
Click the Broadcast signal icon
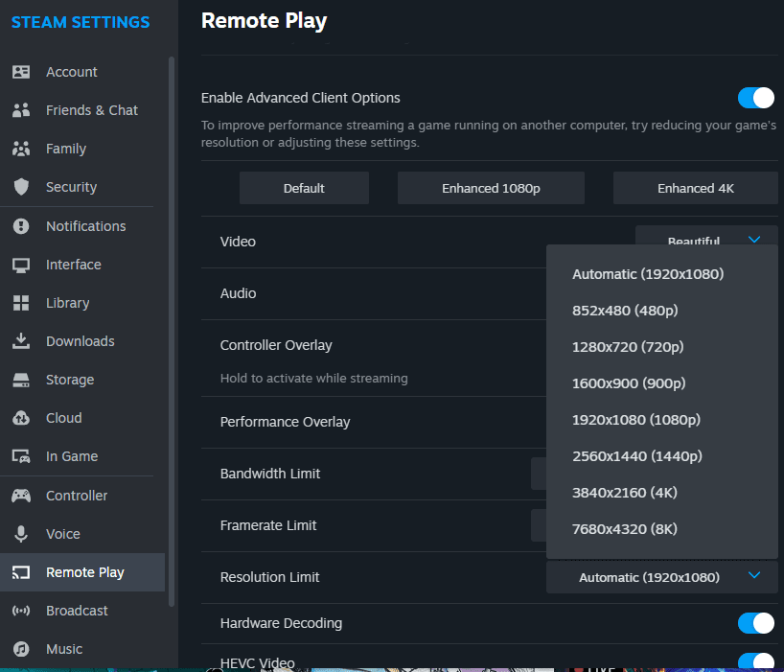(x=21, y=611)
